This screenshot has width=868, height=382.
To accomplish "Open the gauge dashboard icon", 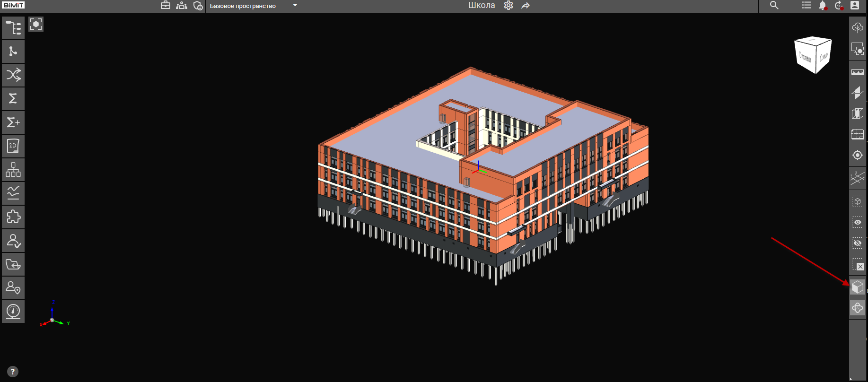I will (x=13, y=312).
